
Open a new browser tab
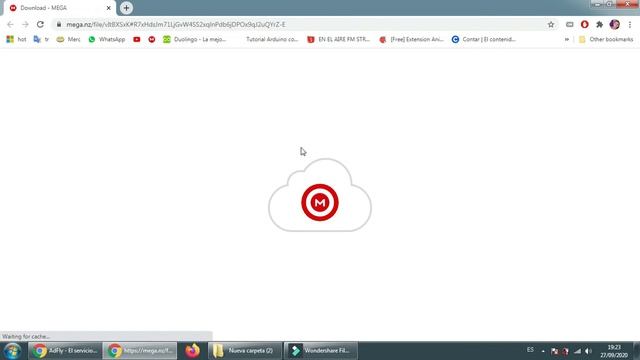tap(126, 8)
